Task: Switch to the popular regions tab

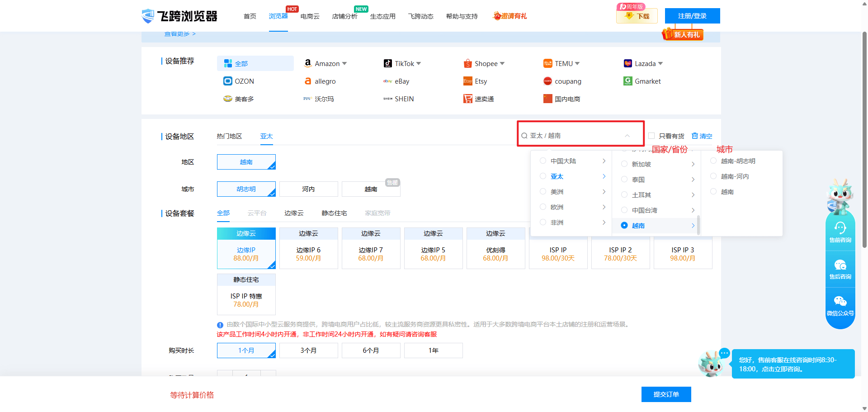Action: [229, 136]
